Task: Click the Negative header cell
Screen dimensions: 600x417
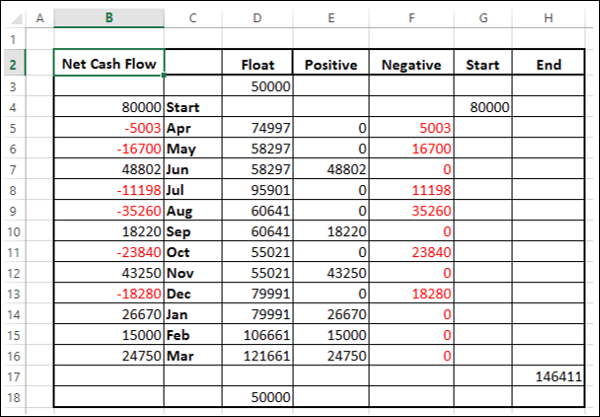Action: tap(411, 64)
